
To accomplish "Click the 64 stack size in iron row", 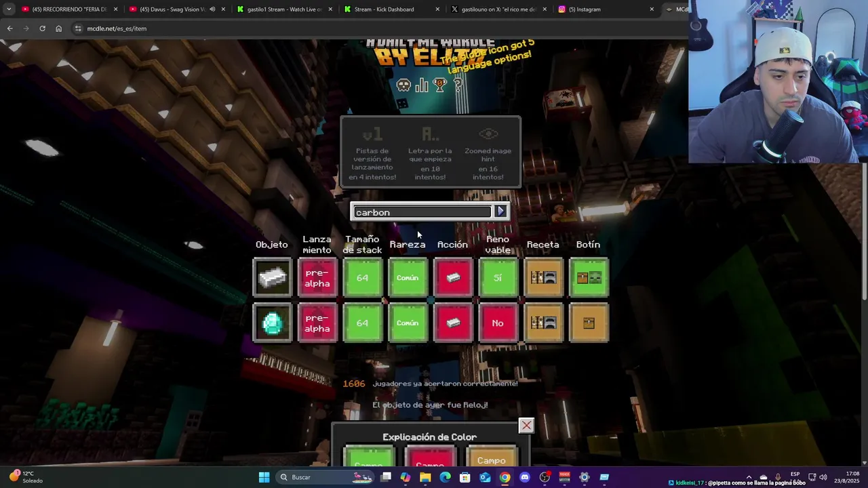I will [362, 277].
